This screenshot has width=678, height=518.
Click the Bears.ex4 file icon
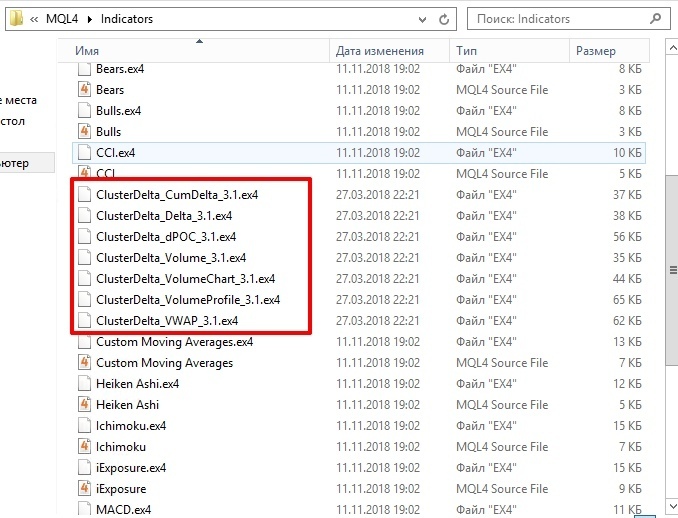[x=84, y=69]
